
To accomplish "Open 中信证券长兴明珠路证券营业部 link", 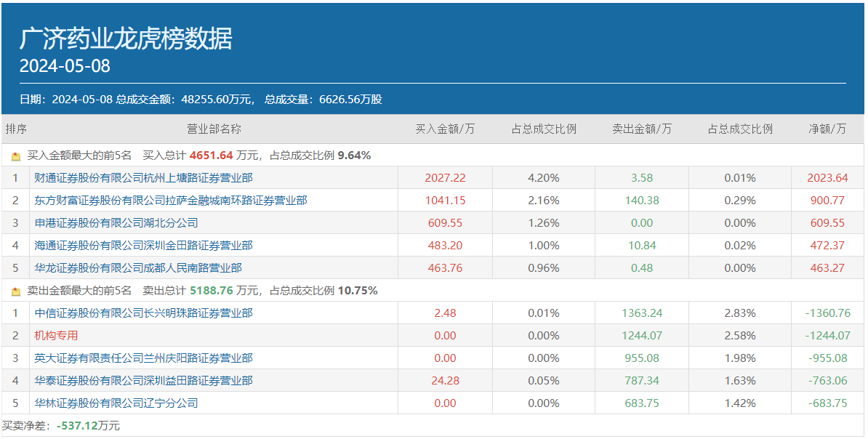I will click(143, 313).
